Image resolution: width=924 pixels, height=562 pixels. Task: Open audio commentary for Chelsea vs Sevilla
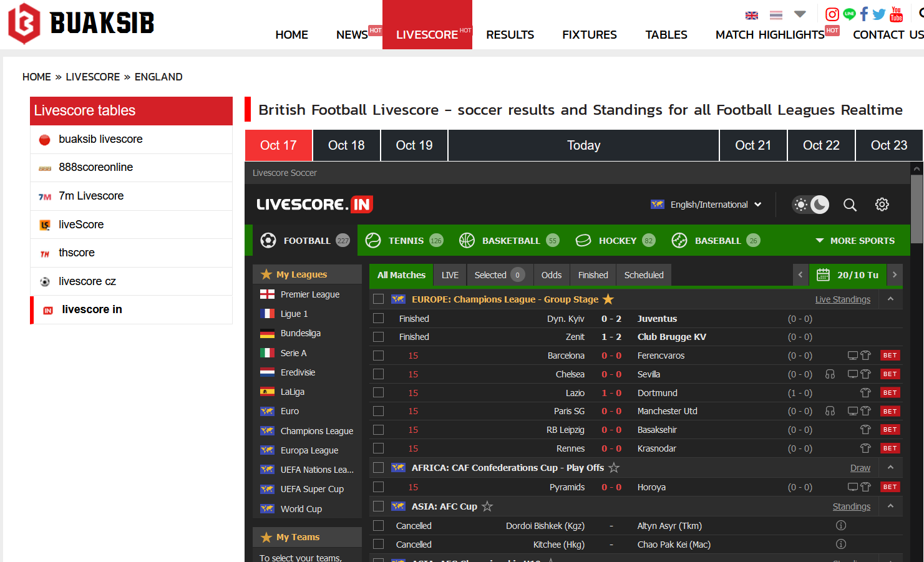pyautogui.click(x=830, y=374)
